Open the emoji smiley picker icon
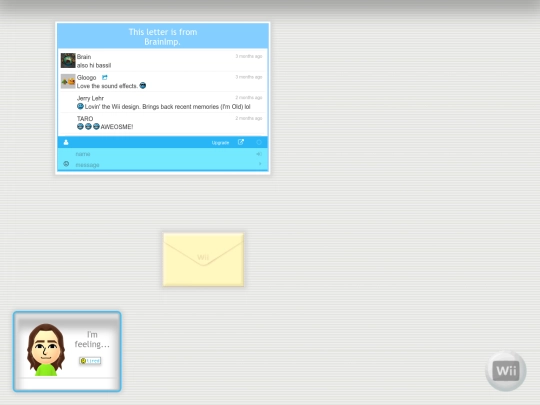The height and width of the screenshot is (405, 540). (x=66, y=164)
